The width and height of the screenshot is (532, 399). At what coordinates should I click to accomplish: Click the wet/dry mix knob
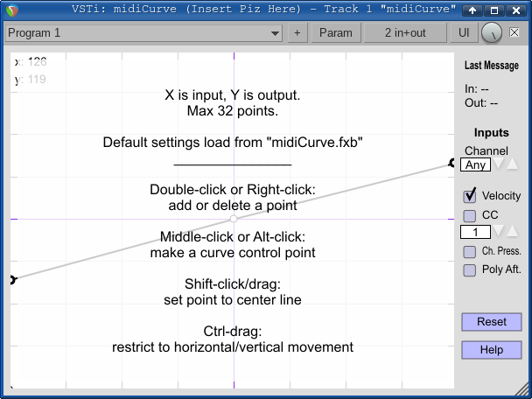point(491,33)
